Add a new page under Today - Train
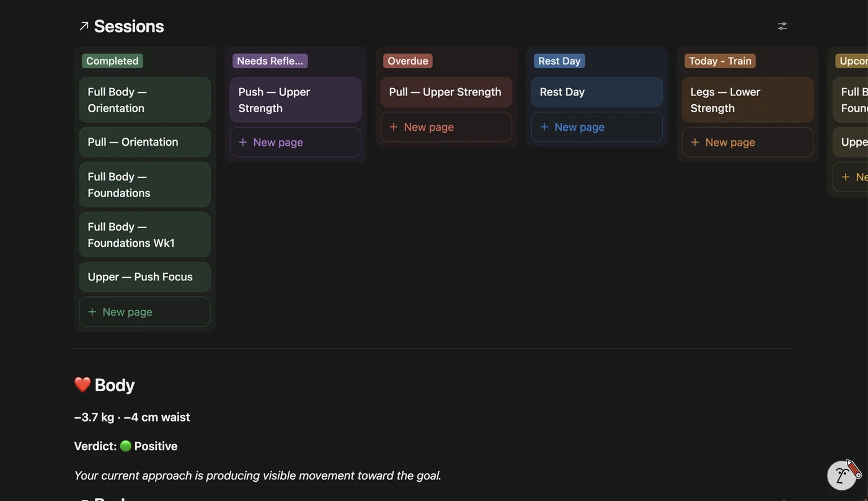Image resolution: width=868 pixels, height=501 pixels. (x=748, y=142)
